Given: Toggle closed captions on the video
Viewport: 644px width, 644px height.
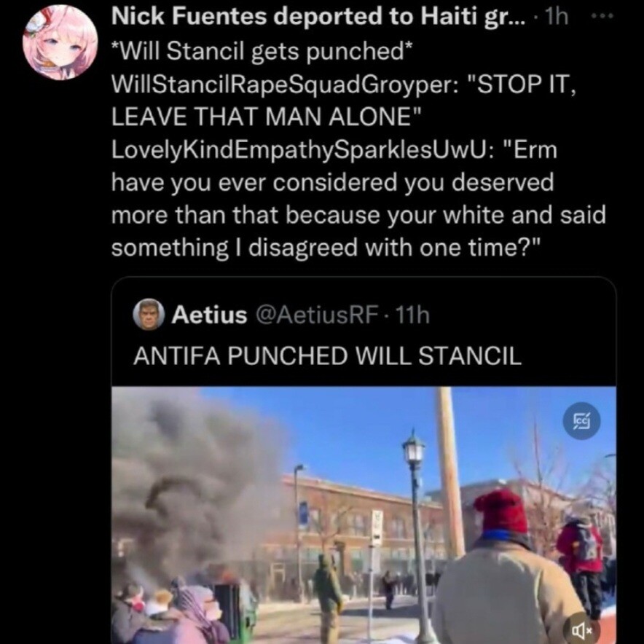Looking at the screenshot, I should click(x=581, y=421).
